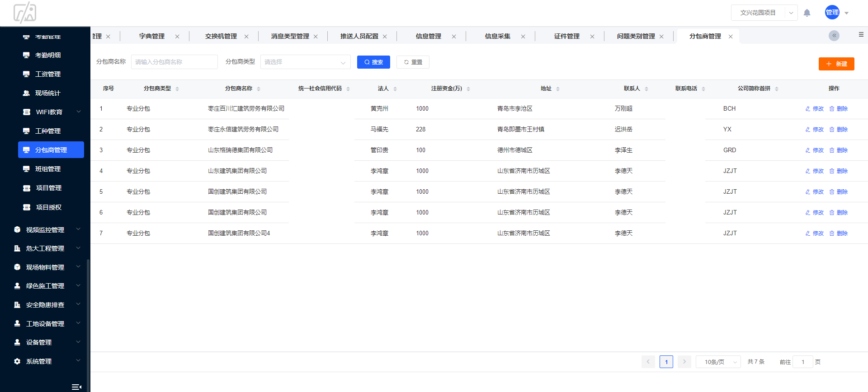Viewport: 868px width, 392px height.
Task: Switch to 字典管理 tab
Action: [x=151, y=36]
